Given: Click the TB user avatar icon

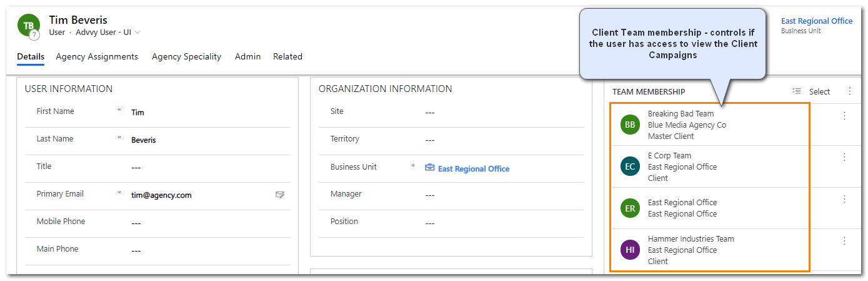Looking at the screenshot, I should (28, 26).
